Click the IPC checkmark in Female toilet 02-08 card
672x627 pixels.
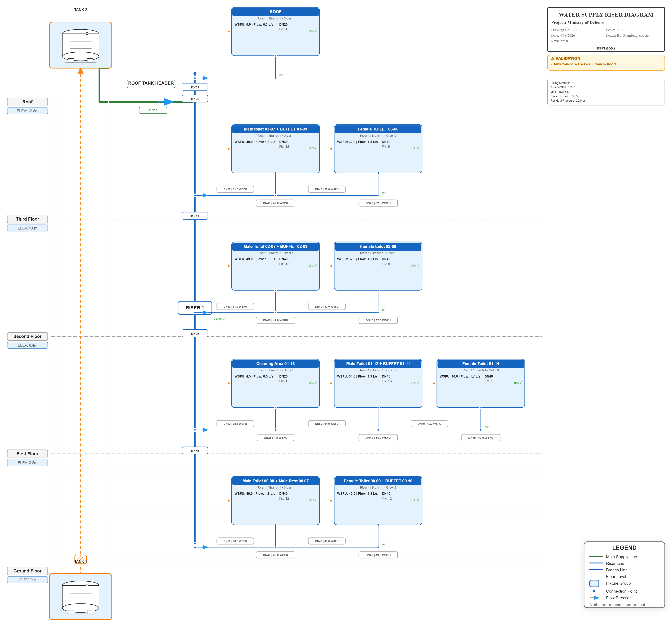pyautogui.click(x=415, y=265)
